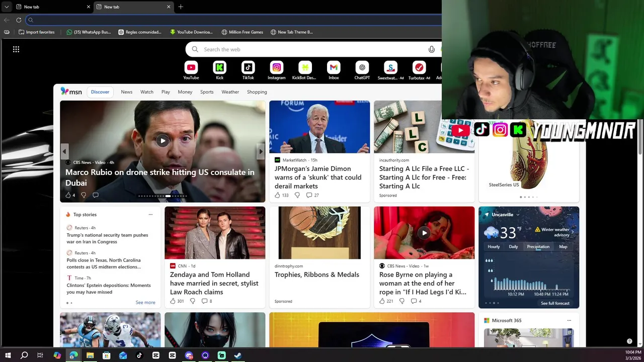Switch to the Watch tab

(147, 92)
